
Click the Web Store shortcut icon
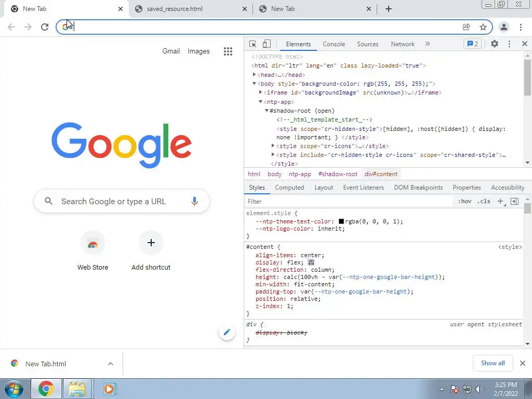(92, 243)
